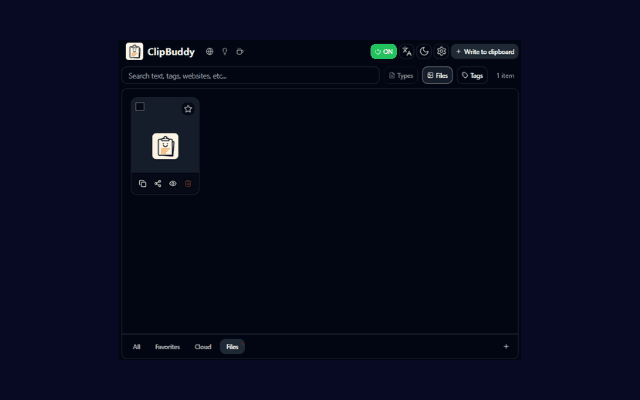Focus the search text, tags, websites field
The image size is (640, 400).
(x=251, y=76)
